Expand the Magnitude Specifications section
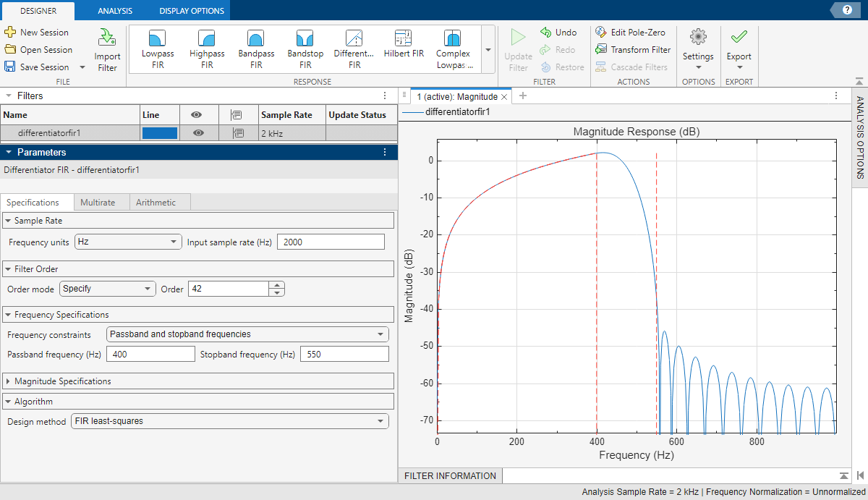 (x=9, y=381)
